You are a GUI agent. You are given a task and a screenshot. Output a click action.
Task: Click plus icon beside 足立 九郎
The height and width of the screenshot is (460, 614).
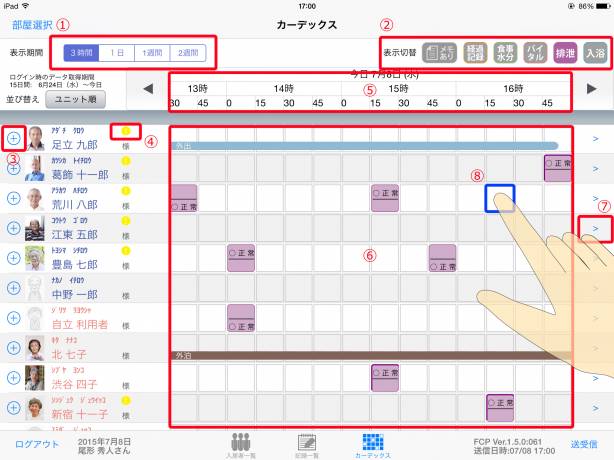pyautogui.click(x=13, y=137)
